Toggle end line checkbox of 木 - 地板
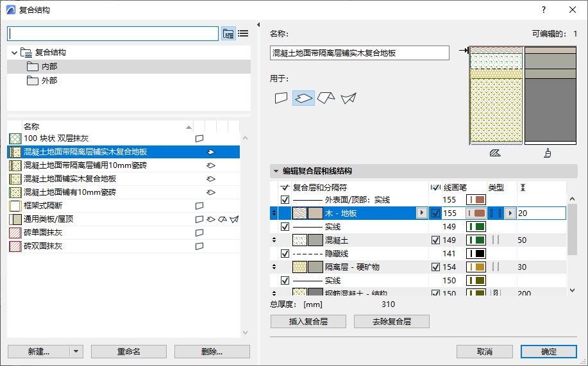The image size is (588, 366). coord(435,213)
